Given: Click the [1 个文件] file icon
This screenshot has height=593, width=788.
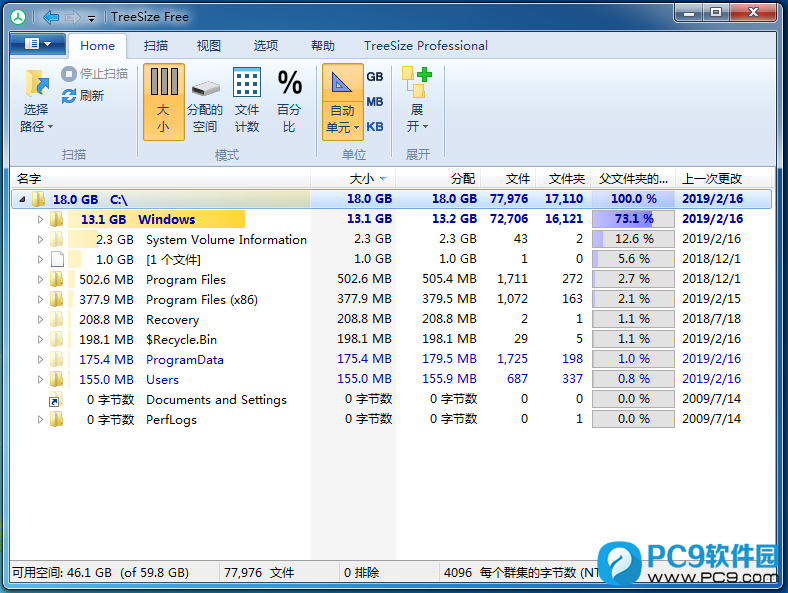Looking at the screenshot, I should tap(57, 259).
